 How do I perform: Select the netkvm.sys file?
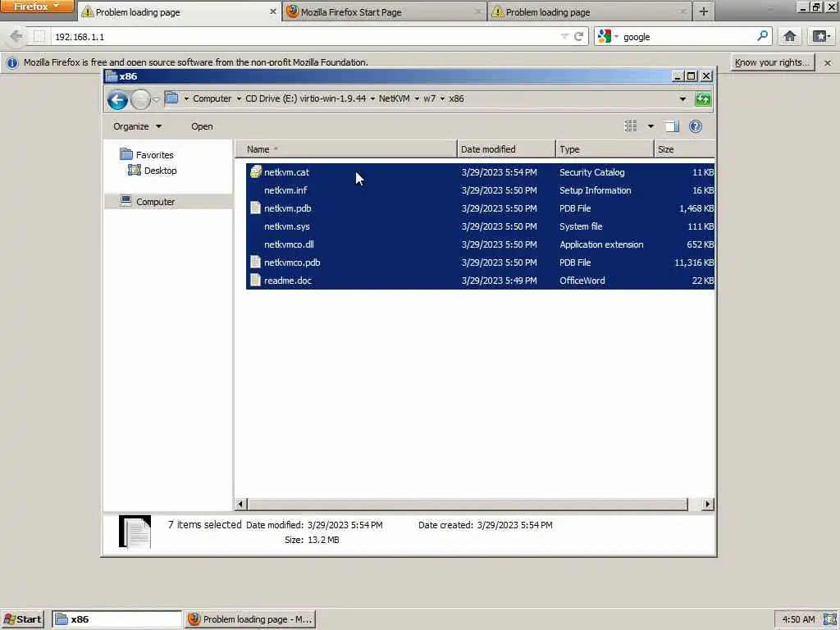pyautogui.click(x=286, y=226)
